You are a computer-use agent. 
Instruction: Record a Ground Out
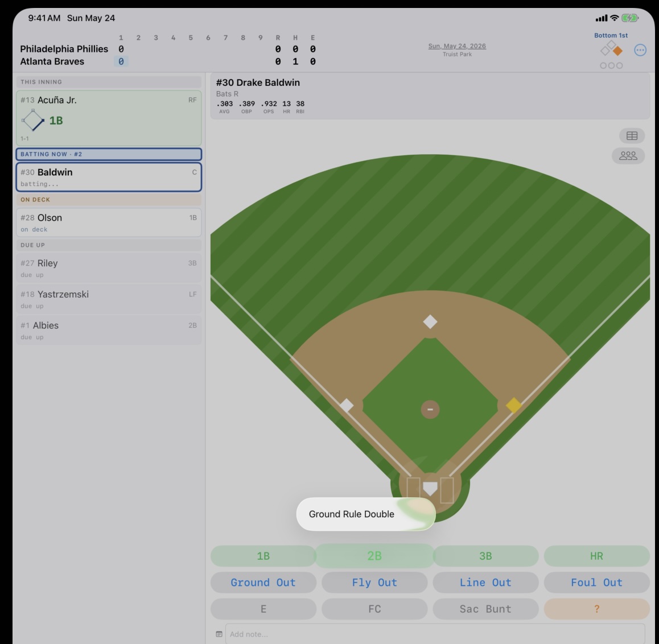263,582
